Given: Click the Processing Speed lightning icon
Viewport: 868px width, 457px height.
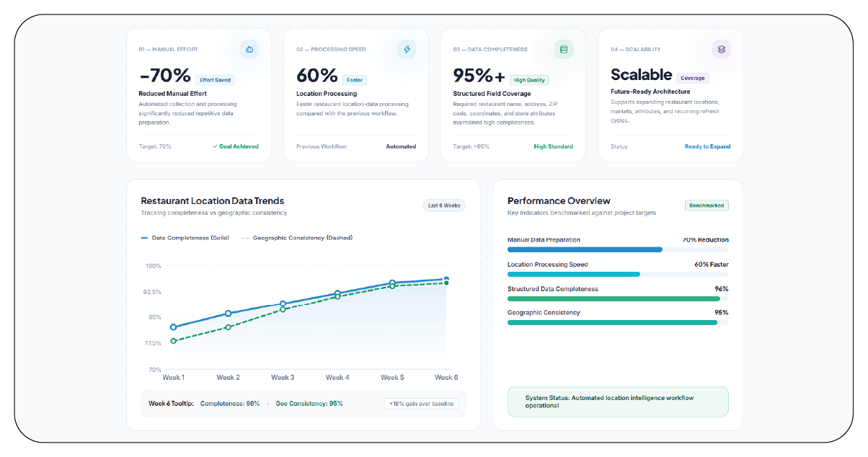Looking at the screenshot, I should tap(407, 50).
